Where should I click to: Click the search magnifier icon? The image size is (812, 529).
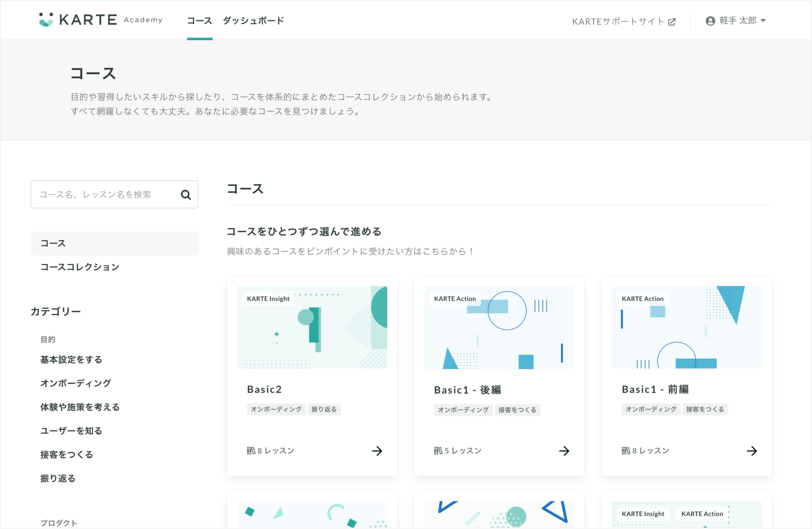pyautogui.click(x=186, y=195)
